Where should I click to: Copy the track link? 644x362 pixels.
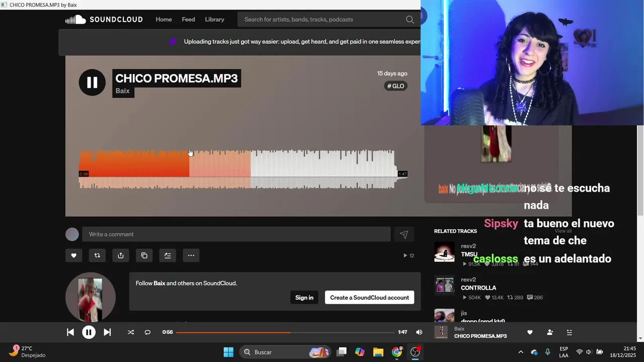click(x=144, y=255)
